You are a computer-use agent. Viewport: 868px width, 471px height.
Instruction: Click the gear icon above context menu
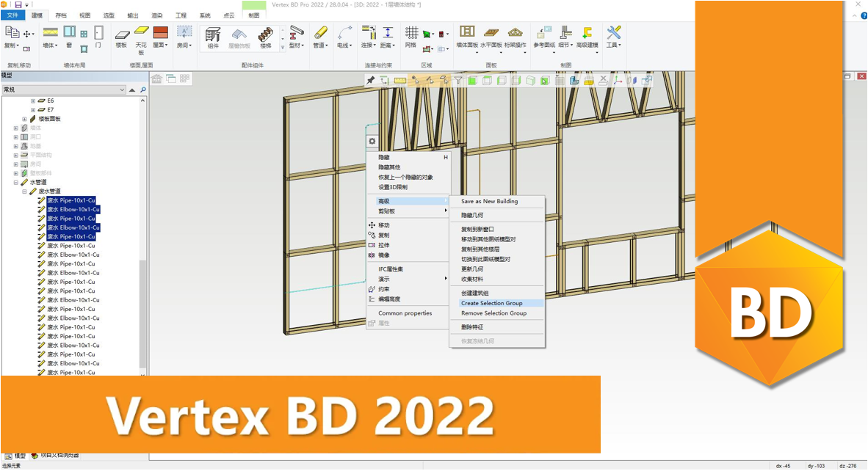tap(372, 142)
